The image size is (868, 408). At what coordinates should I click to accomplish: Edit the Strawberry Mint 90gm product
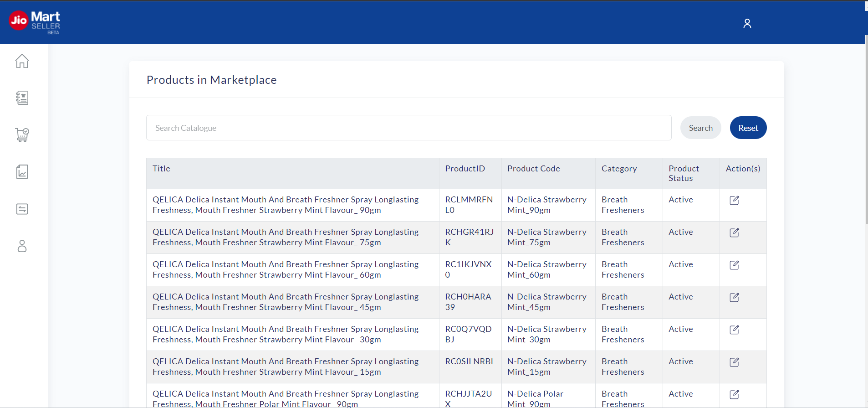tap(734, 200)
